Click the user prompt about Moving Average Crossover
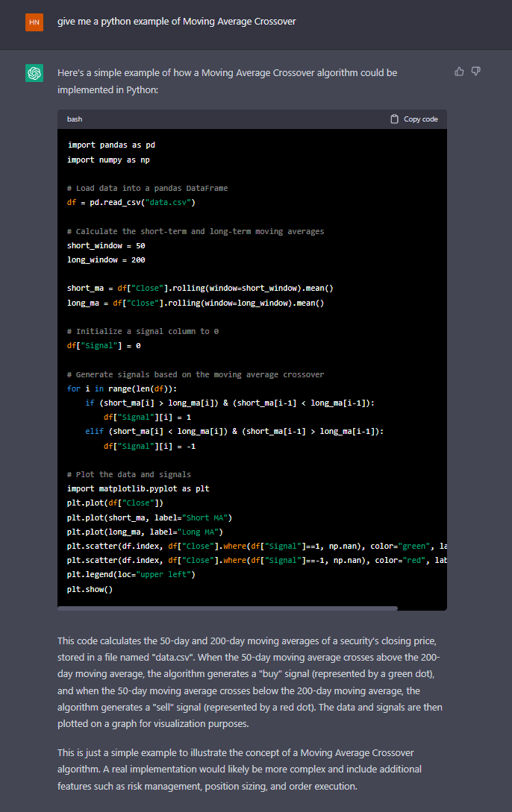This screenshot has height=812, width=512. (177, 22)
